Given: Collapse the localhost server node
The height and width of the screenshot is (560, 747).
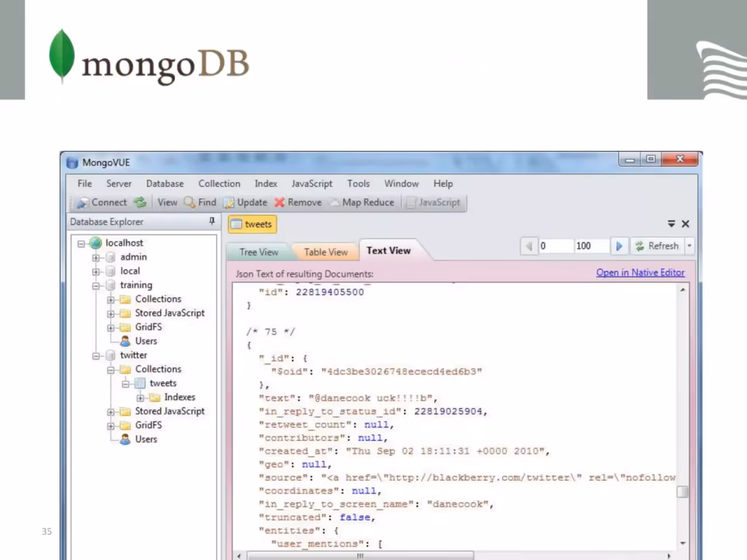Looking at the screenshot, I should click(81, 243).
